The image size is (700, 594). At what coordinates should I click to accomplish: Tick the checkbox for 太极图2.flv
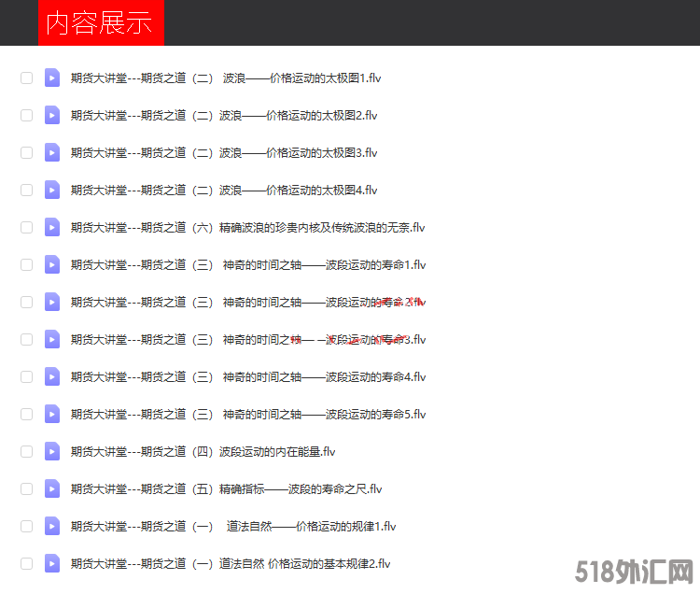tap(26, 116)
